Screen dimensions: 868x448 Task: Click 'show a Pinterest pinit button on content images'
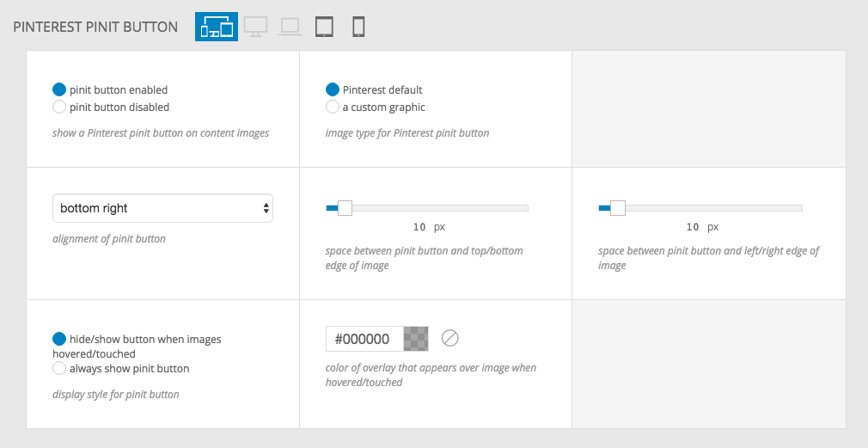click(x=161, y=133)
